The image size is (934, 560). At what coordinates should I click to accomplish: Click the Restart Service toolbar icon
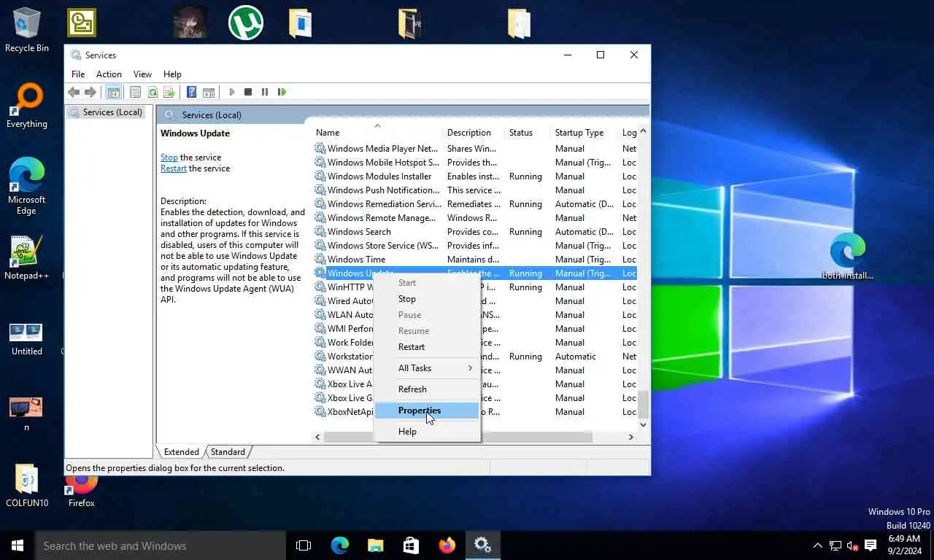pos(282,92)
